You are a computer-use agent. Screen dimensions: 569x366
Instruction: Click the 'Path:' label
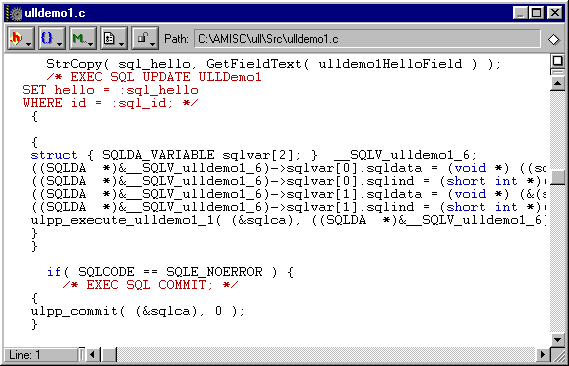click(176, 38)
